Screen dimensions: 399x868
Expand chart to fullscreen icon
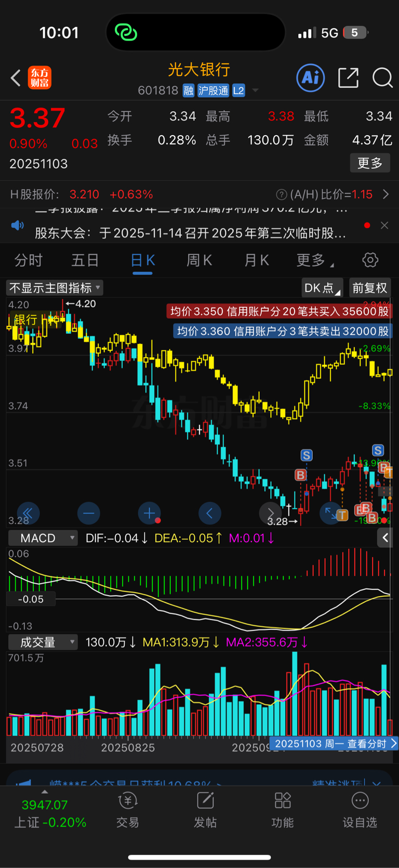click(330, 514)
